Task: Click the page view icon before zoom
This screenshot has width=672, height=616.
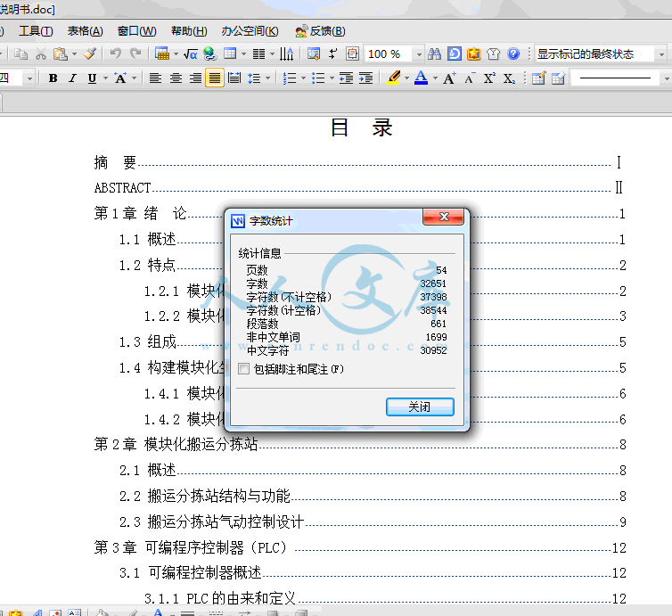Action: pos(352,54)
